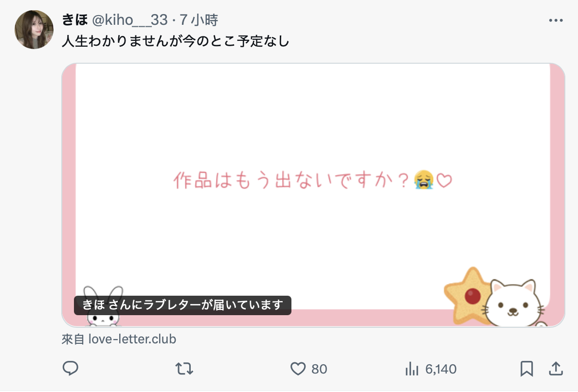Repost this tweet with the retweet icon
578x392 pixels.
(x=184, y=369)
